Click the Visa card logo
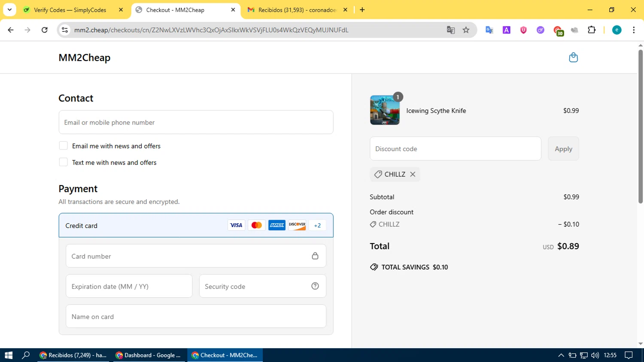 pyautogui.click(x=236, y=225)
